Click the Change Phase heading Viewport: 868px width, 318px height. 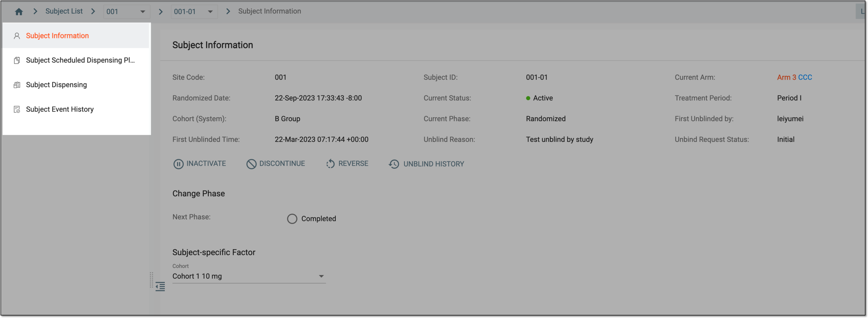point(199,194)
